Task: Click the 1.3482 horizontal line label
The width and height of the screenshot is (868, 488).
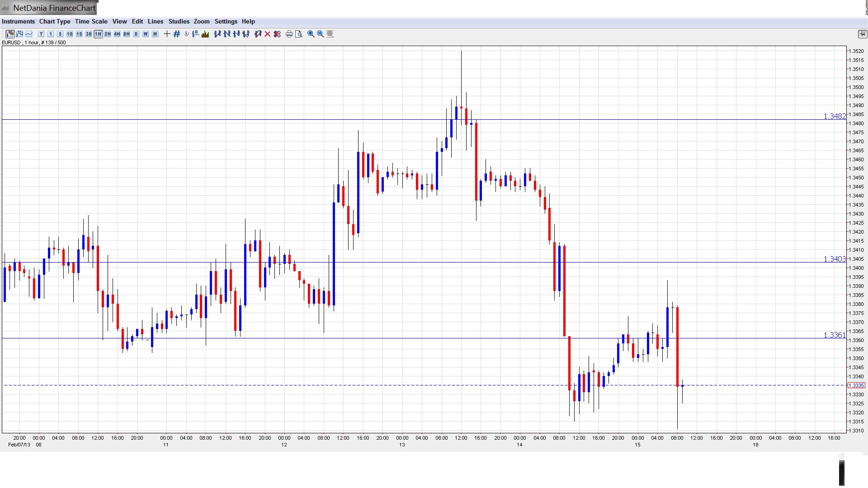Action: click(834, 116)
